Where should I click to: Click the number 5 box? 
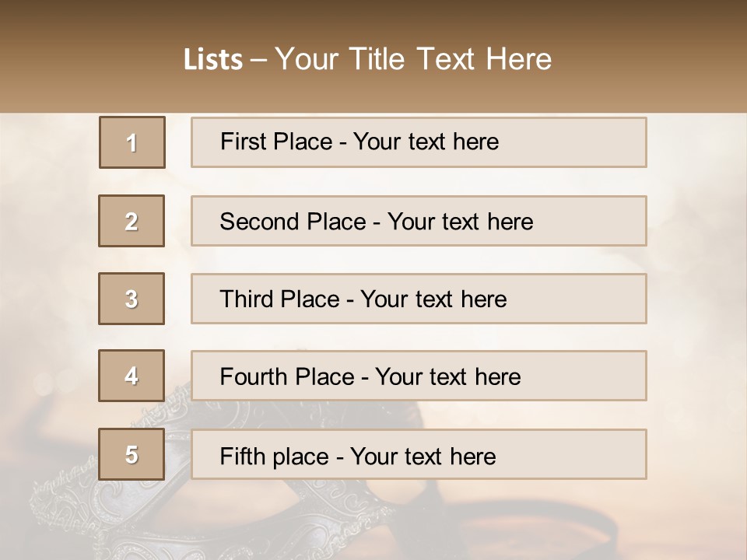[x=132, y=454]
